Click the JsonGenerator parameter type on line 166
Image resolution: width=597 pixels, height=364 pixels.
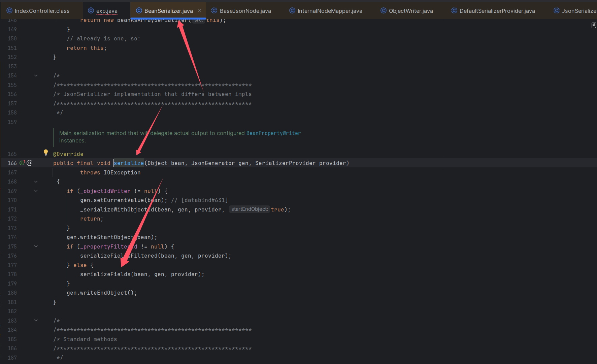click(213, 163)
